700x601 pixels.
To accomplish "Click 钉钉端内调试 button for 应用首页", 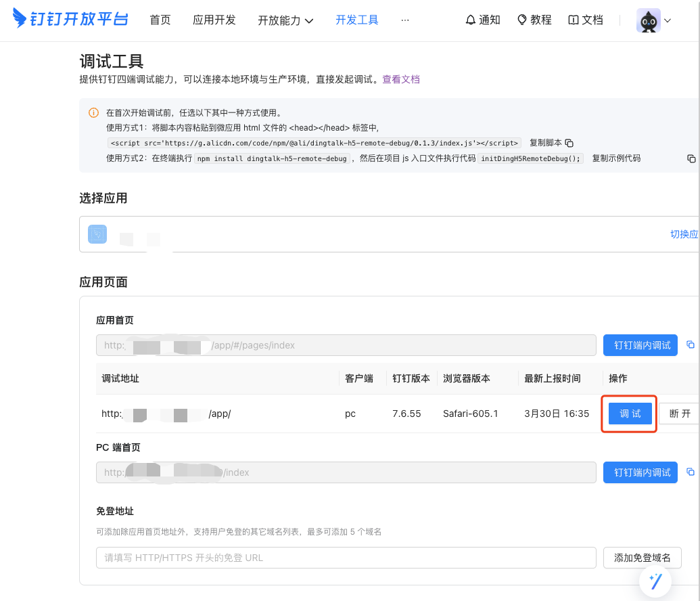I will point(640,345).
